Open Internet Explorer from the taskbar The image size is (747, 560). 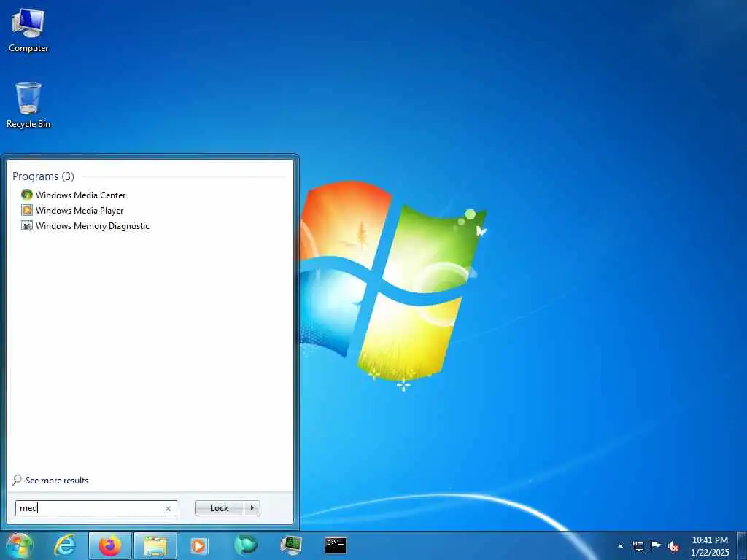(65, 545)
